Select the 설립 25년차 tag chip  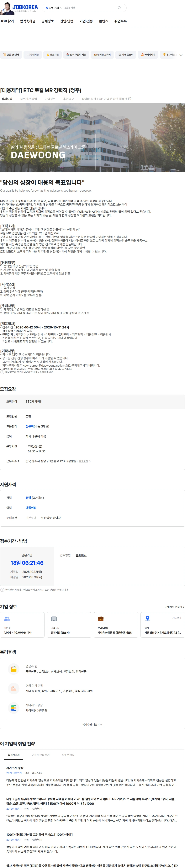[11, 55]
